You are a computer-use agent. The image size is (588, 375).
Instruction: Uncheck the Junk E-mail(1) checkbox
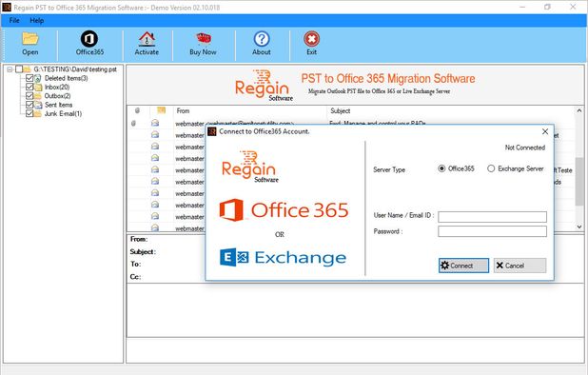click(x=29, y=113)
